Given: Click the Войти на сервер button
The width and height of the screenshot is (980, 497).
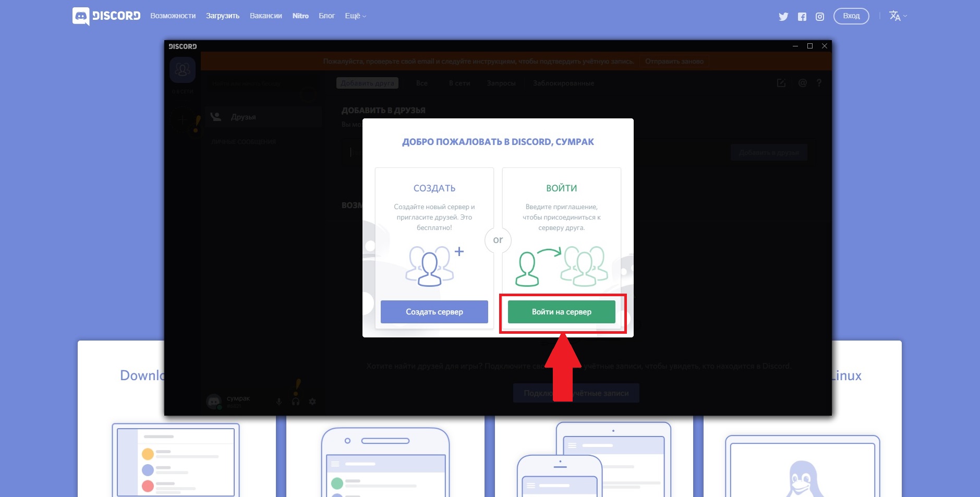Looking at the screenshot, I should (562, 312).
